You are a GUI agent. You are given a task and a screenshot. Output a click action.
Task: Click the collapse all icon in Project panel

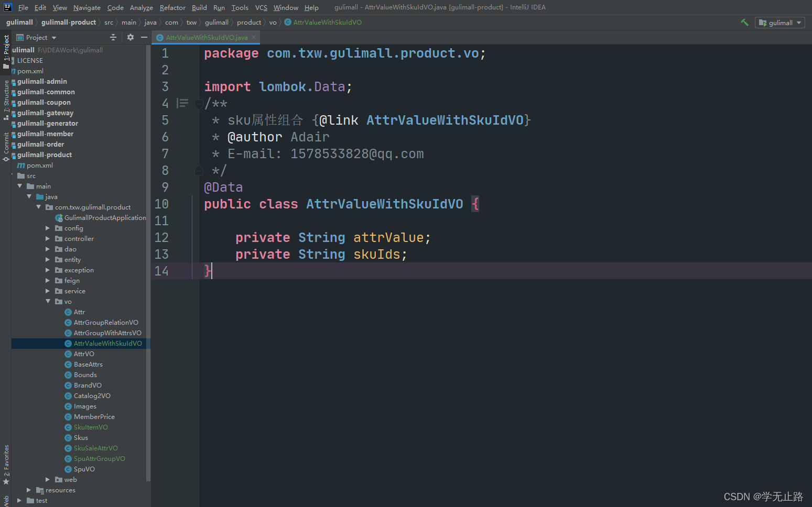point(113,37)
